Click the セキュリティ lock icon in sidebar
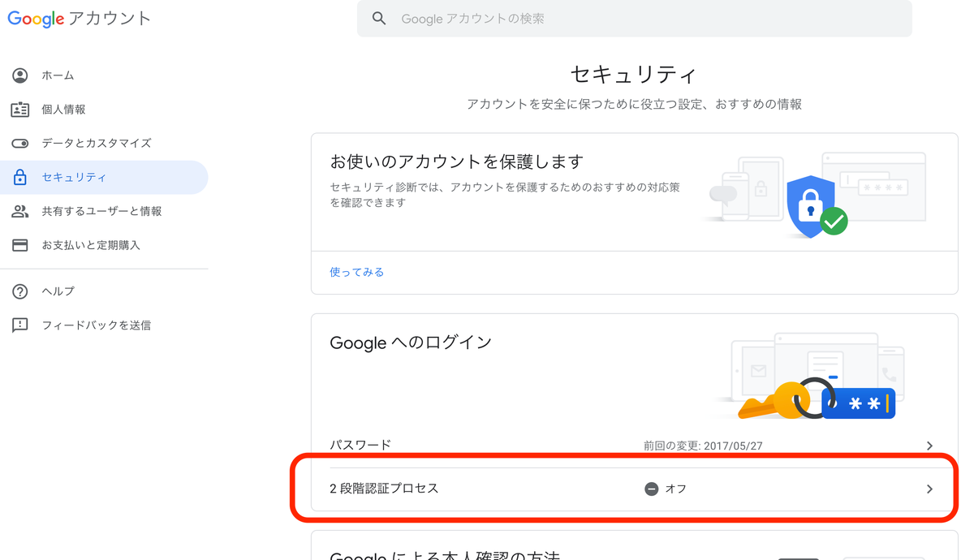 coord(20,177)
